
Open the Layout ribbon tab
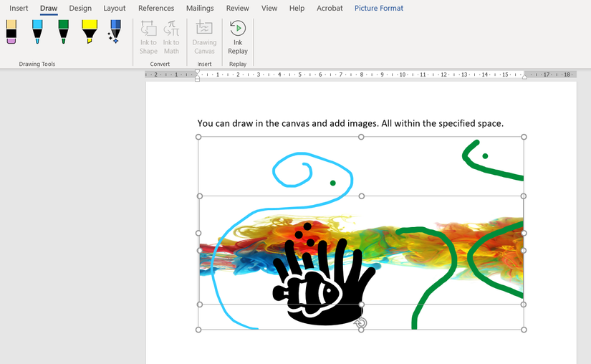click(115, 9)
